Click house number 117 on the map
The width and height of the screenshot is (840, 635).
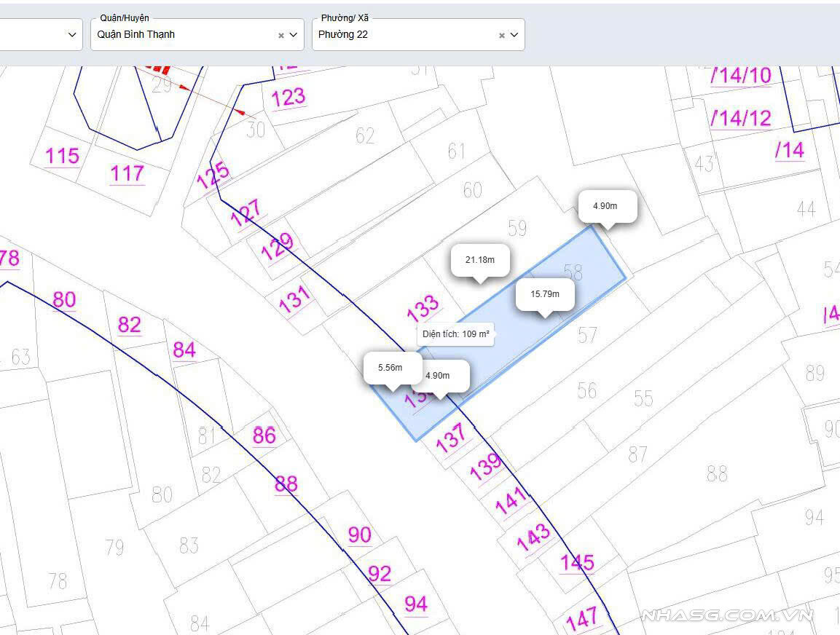(127, 173)
